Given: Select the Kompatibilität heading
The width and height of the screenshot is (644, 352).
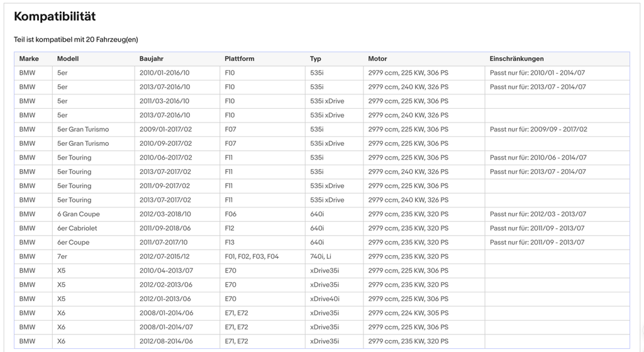Looking at the screenshot, I should click(x=55, y=16).
